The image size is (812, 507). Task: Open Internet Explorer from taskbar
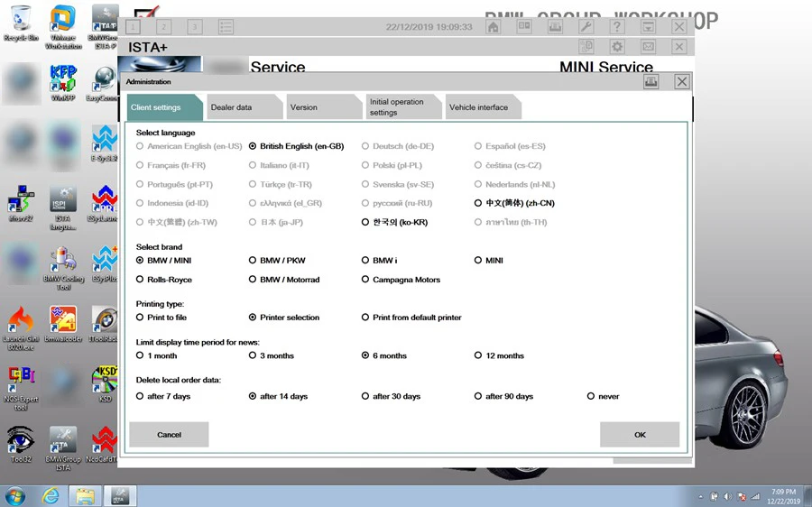(x=51, y=496)
